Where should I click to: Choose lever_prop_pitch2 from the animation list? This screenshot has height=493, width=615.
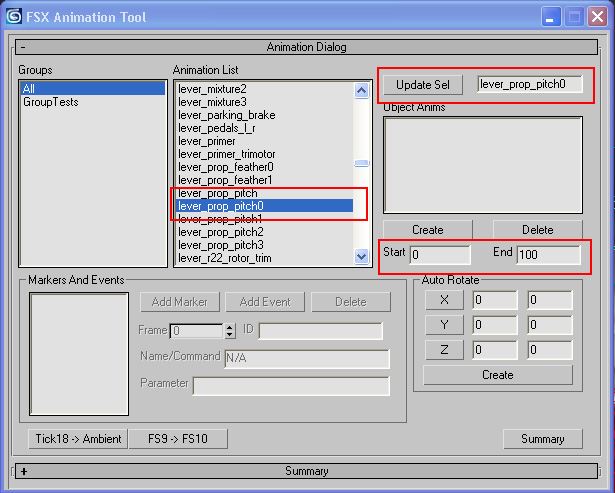221,232
